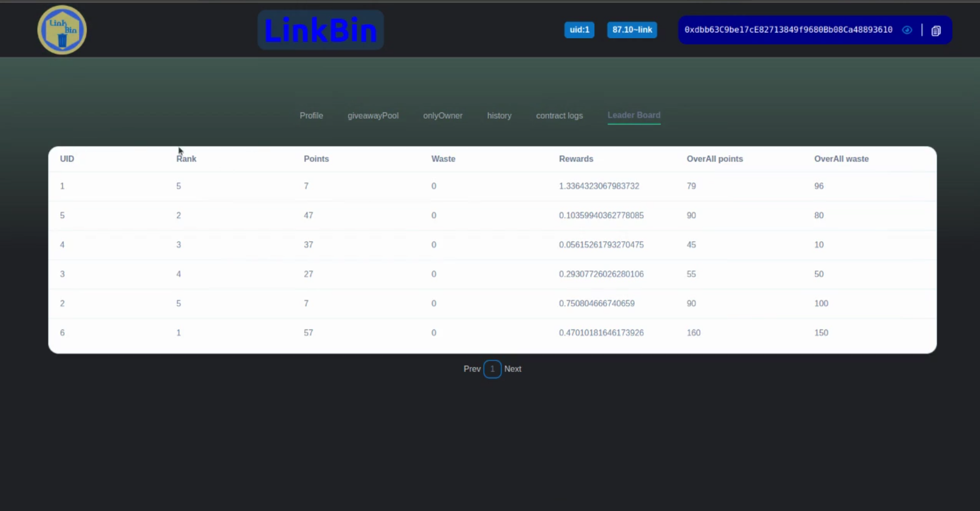The width and height of the screenshot is (980, 511).
Task: Click overall waste value 50
Action: pyautogui.click(x=819, y=274)
